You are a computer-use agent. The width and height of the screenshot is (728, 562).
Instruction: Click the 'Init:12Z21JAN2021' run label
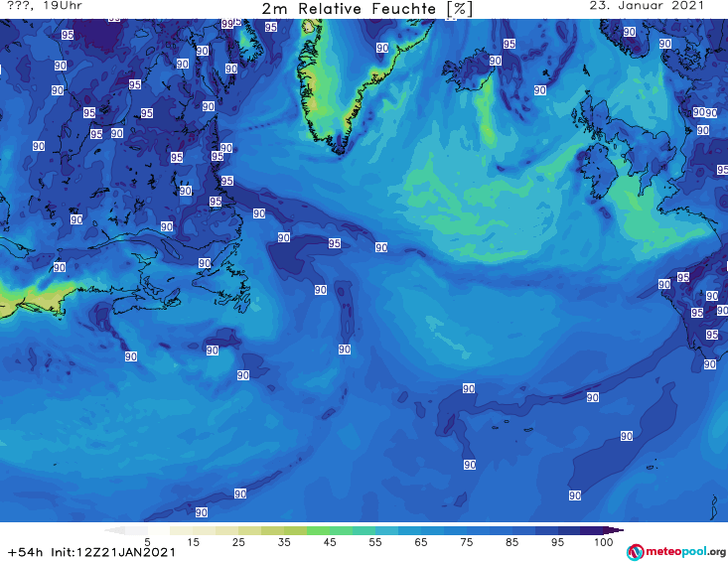[x=113, y=552]
